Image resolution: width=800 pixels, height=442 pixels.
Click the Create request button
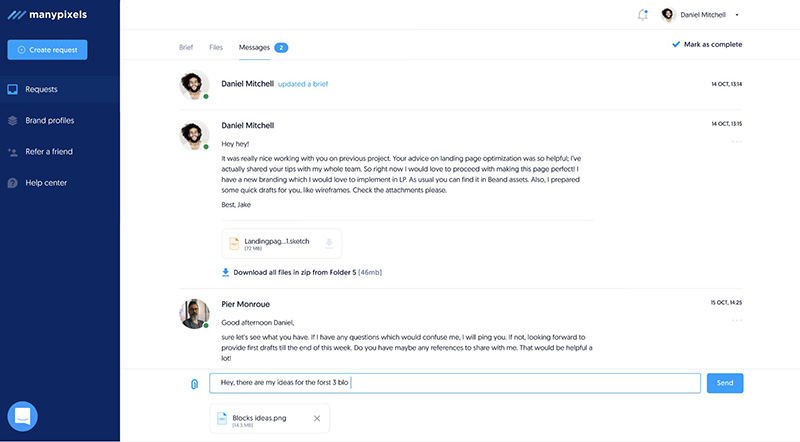point(47,50)
